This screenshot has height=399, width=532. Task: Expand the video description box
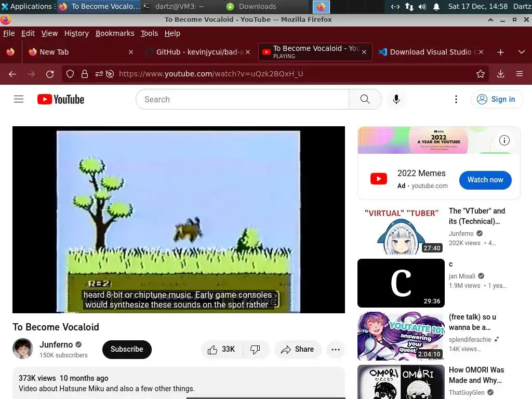(179, 383)
